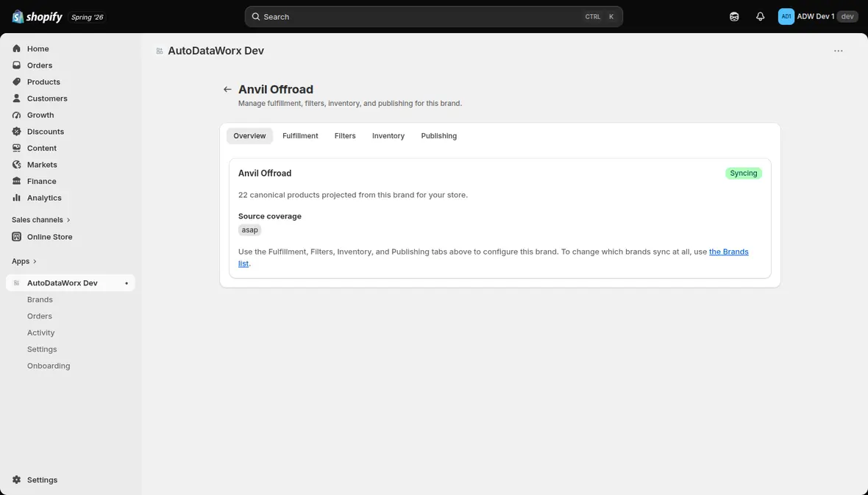The image size is (868, 495).
Task: Follow the Brands list link
Action: pos(728,252)
